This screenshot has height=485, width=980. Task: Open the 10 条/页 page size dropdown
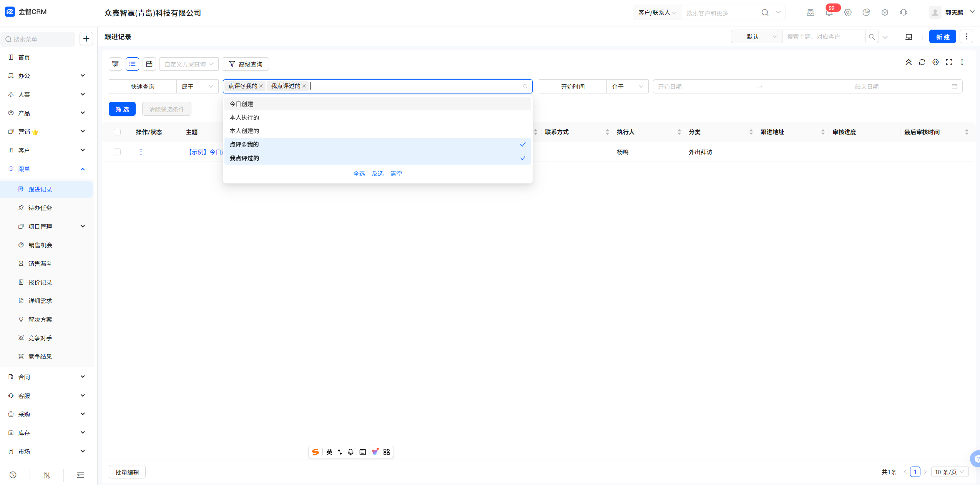click(x=949, y=472)
